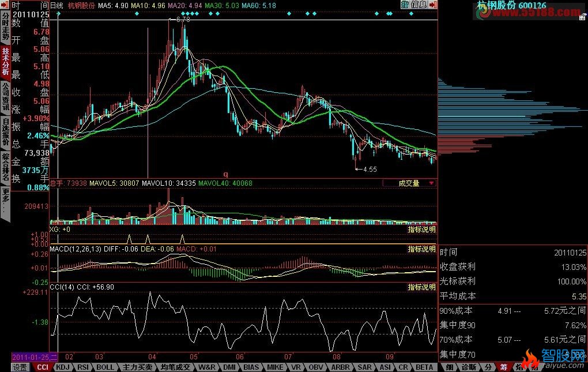588x372 pixels.
Task: Click the 73,938 total volume value
Action: coord(37,153)
